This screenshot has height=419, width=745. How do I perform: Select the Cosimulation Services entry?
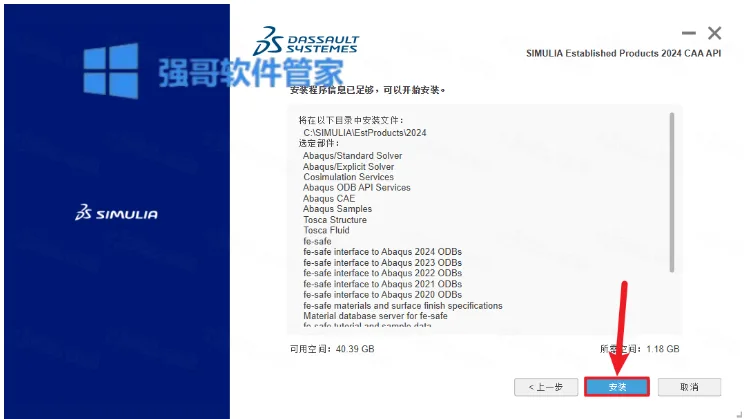tap(348, 177)
